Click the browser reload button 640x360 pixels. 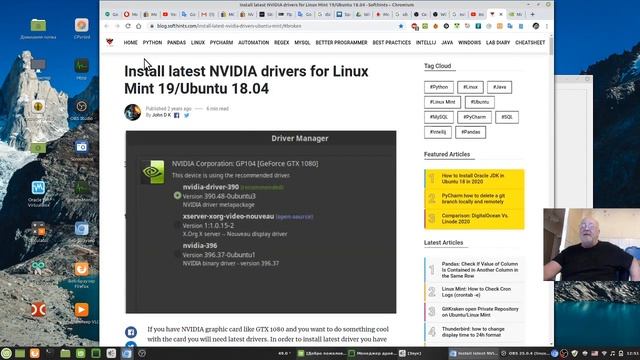(x=128, y=26)
